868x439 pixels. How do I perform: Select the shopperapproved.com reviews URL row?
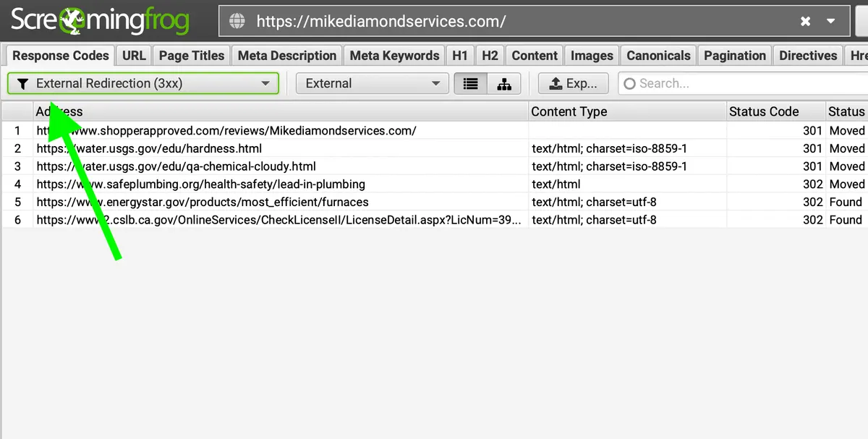coord(434,131)
